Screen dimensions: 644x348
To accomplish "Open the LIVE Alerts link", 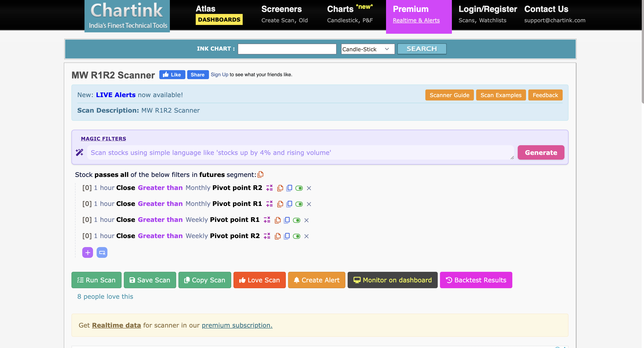I will (116, 95).
